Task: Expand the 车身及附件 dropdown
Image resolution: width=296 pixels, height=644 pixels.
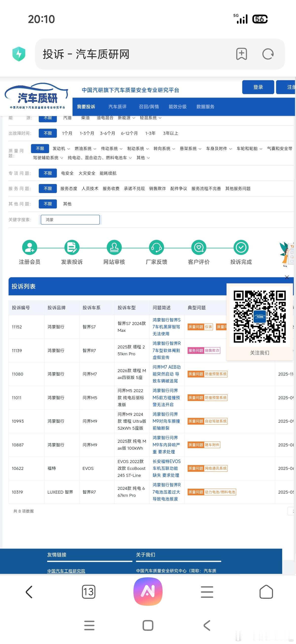Action: point(219,148)
